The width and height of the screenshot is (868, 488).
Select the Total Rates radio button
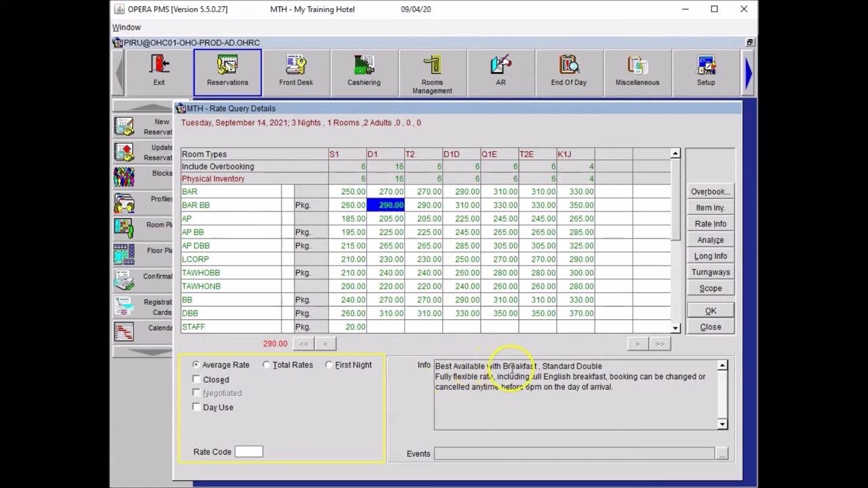click(x=267, y=365)
